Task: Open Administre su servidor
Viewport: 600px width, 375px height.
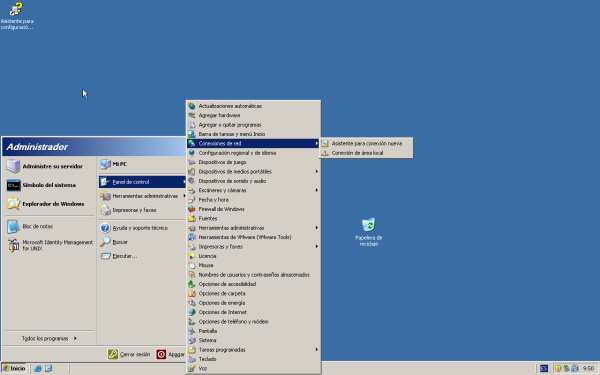Action: (x=49, y=166)
